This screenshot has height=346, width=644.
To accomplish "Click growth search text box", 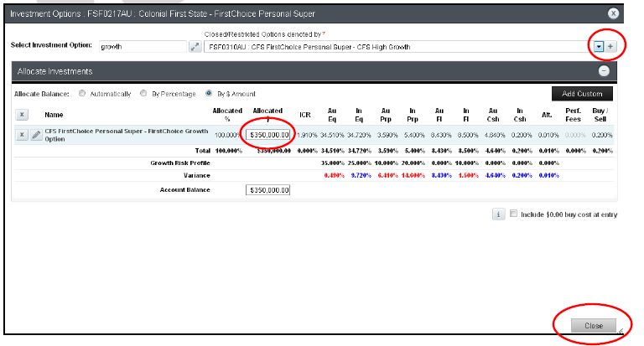I will pyautogui.click(x=143, y=46).
